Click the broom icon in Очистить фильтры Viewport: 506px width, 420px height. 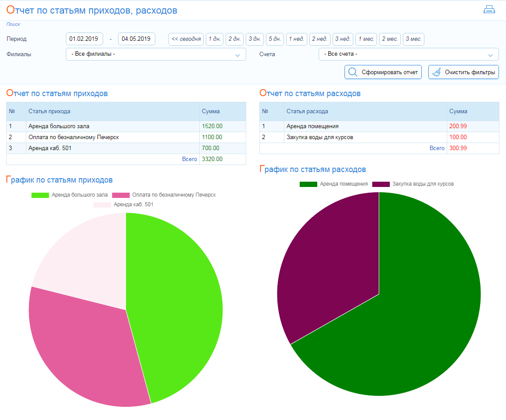(436, 72)
